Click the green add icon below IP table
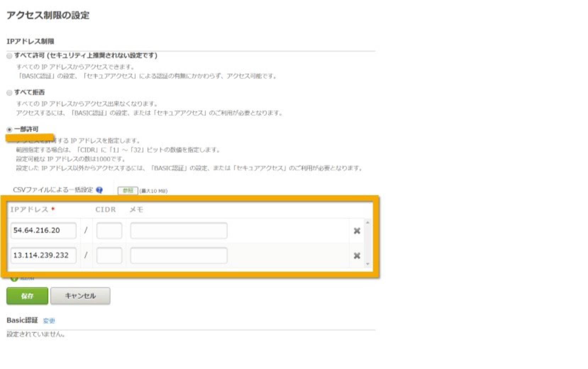The width and height of the screenshot is (588, 369). tap(14, 279)
